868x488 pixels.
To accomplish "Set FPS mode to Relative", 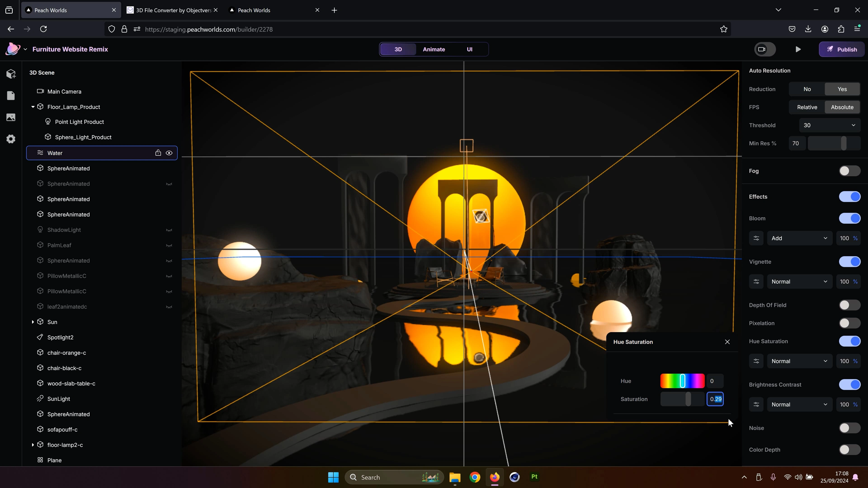I will [x=807, y=107].
